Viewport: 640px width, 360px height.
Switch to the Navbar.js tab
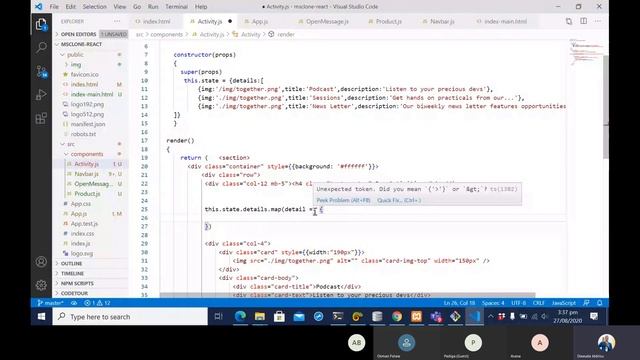coord(442,21)
